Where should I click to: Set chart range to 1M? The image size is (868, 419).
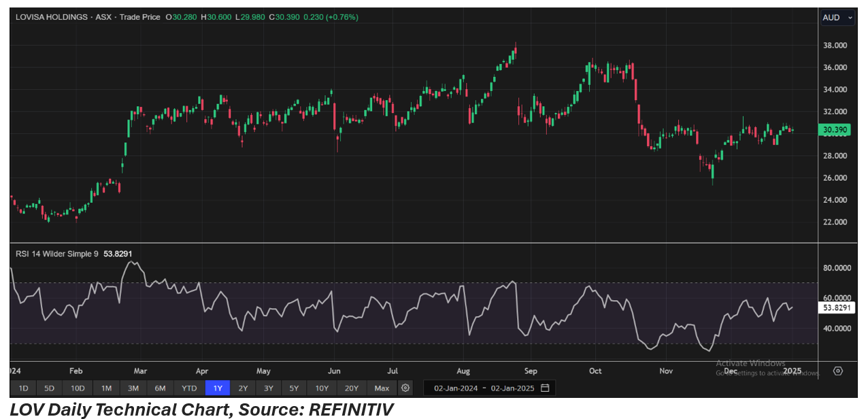(106, 388)
